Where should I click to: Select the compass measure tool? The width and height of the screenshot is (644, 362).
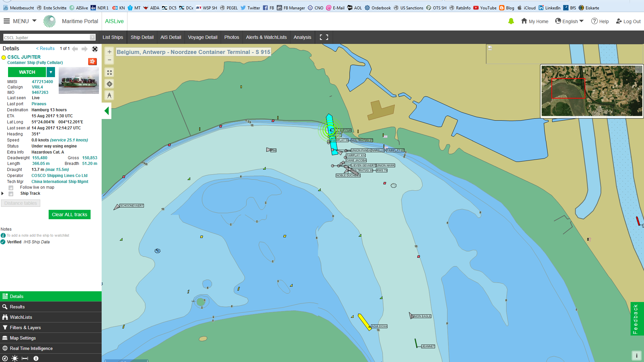tap(109, 96)
